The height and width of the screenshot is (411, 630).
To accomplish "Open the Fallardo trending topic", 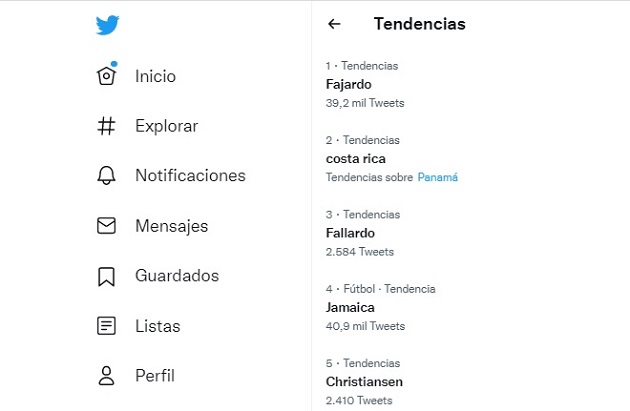I will 350,232.
